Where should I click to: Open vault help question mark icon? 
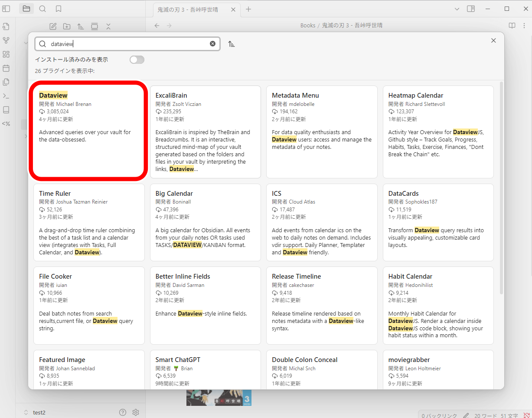pyautogui.click(x=123, y=412)
